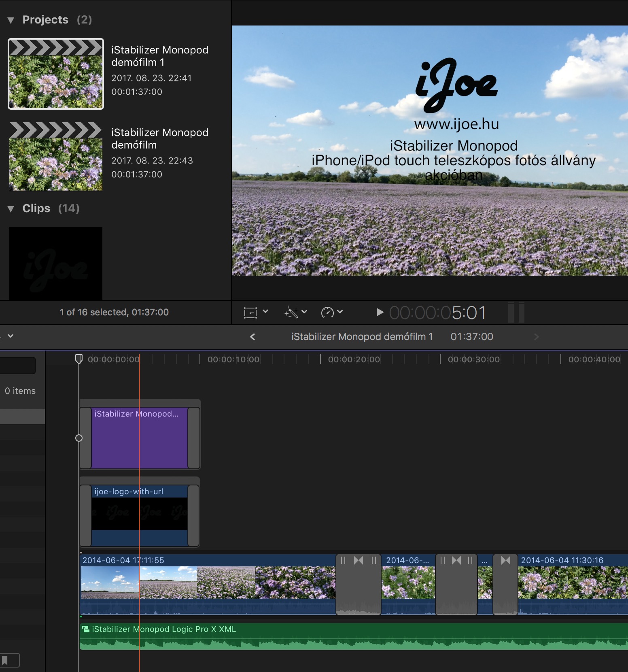Viewport: 628px width, 672px height.
Task: Select the 2014-06-04 17:11:55 video clip
Action: (x=208, y=585)
